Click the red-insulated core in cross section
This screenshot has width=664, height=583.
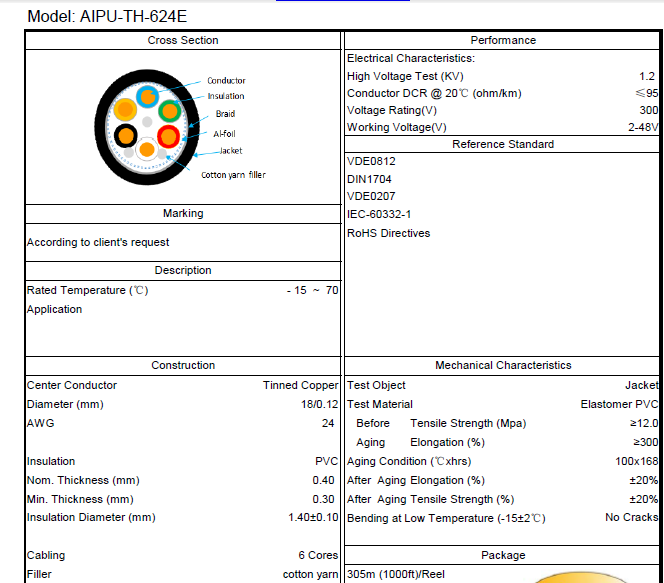pos(168,136)
